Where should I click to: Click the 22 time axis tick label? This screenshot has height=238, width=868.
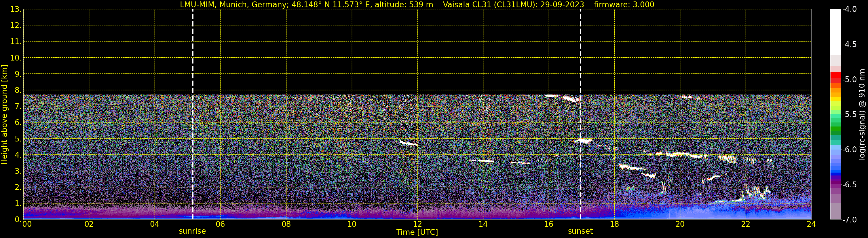[x=746, y=224]
